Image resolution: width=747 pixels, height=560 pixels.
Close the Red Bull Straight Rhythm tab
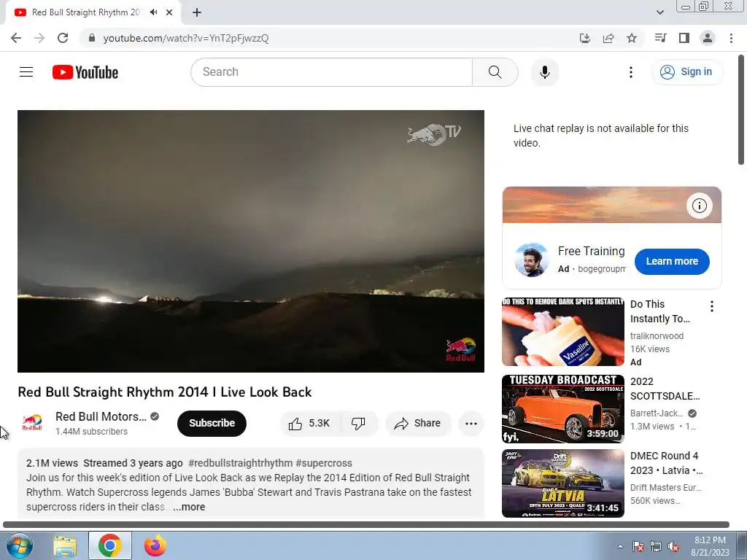click(x=169, y=12)
